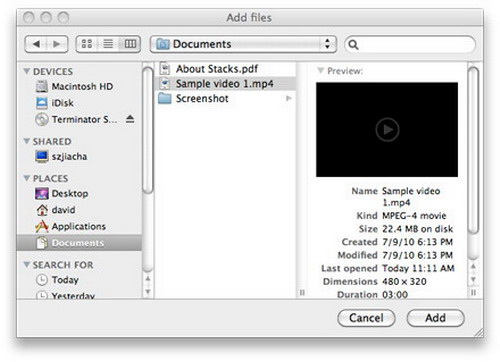Click the Applications icon
500x362 pixels.
click(42, 226)
